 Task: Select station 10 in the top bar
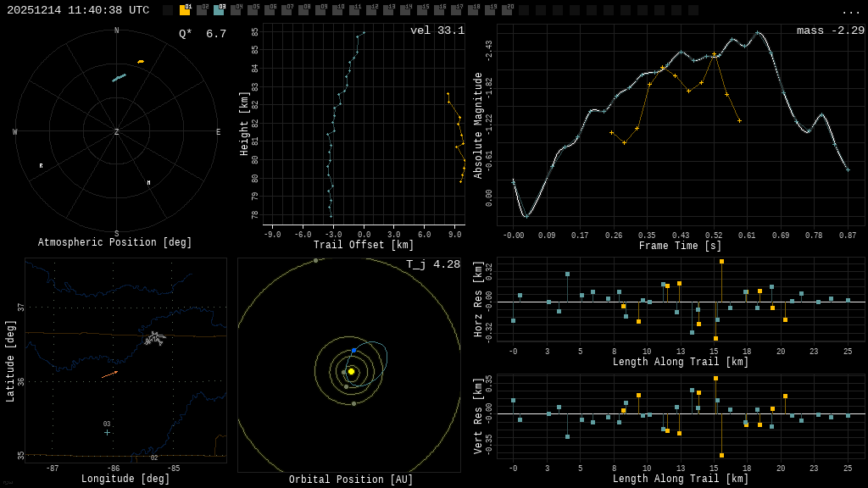(337, 10)
